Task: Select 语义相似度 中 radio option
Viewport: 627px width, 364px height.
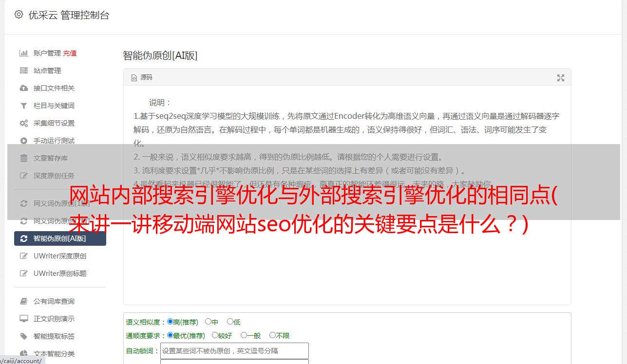Action: click(208, 322)
